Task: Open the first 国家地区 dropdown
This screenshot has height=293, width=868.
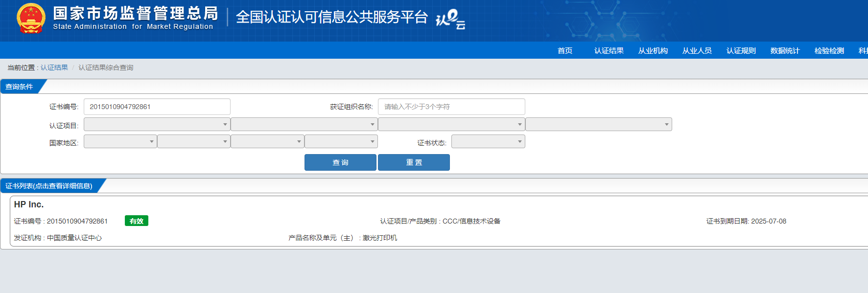Action: [x=120, y=141]
